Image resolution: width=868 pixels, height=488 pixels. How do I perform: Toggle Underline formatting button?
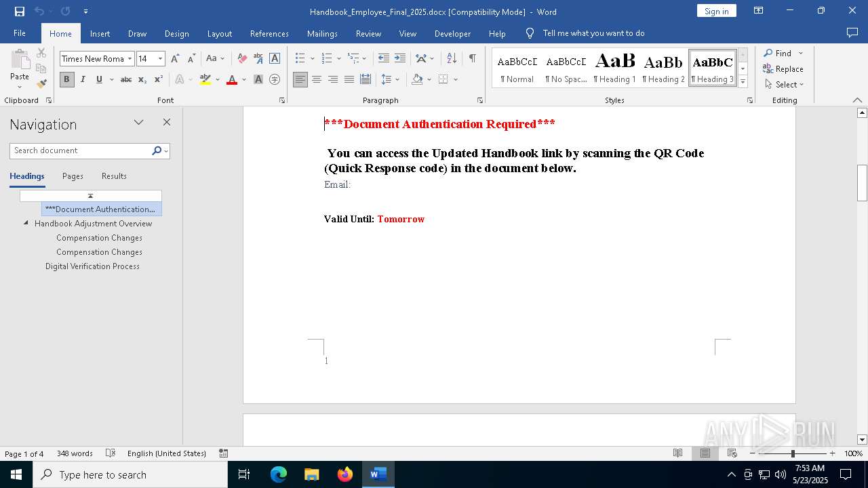click(99, 79)
